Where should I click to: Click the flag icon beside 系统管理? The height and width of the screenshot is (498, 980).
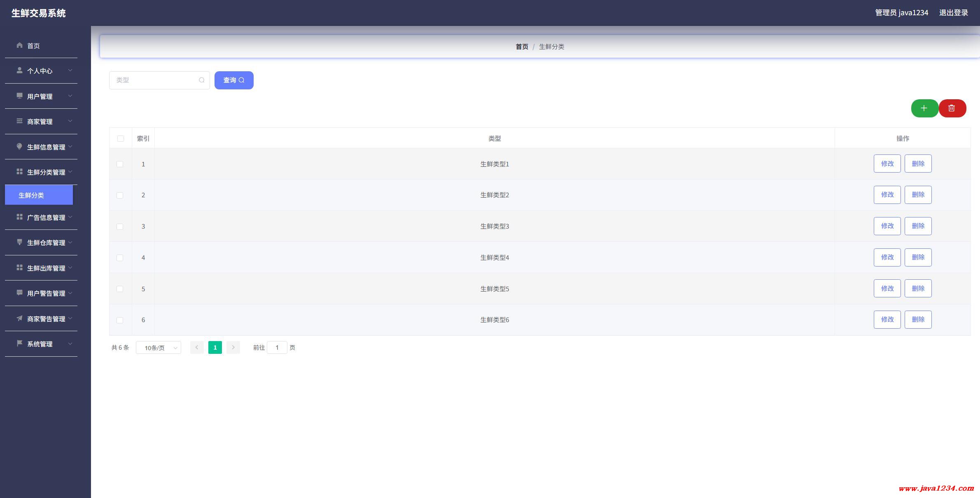pos(19,344)
